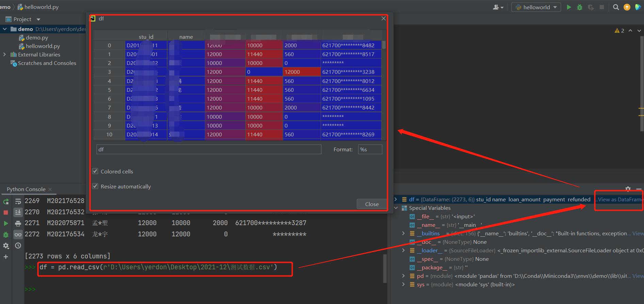Click the pd.read_csv command line in console
Image resolution: width=644 pixels, height=304 pixels.
tap(158, 267)
